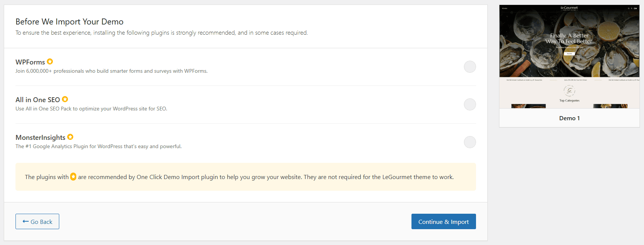Screen dimensions: 644x245
Task: Click the All in One SEO title
Action: click(x=38, y=100)
